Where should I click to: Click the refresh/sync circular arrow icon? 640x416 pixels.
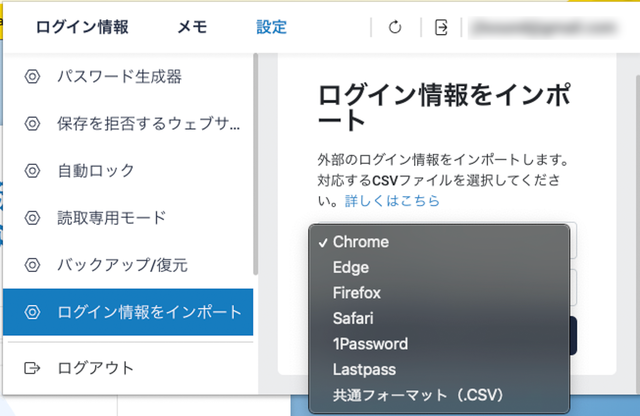(x=395, y=27)
